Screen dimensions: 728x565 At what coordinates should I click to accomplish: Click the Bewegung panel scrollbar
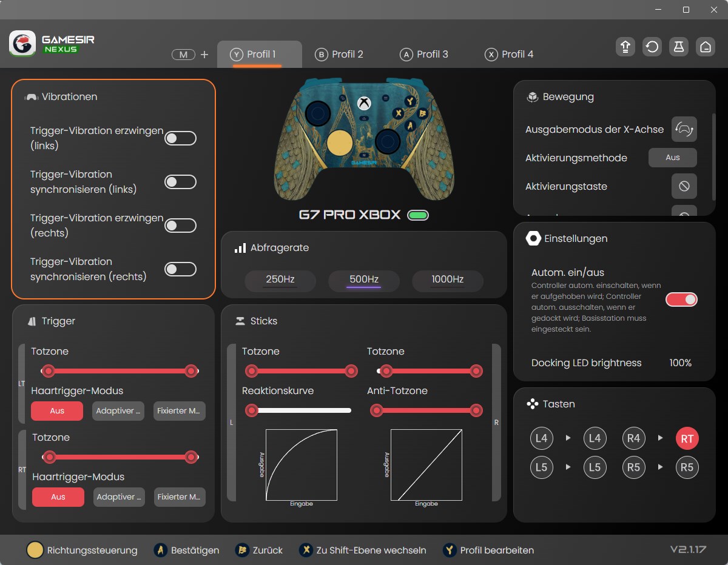(x=713, y=156)
